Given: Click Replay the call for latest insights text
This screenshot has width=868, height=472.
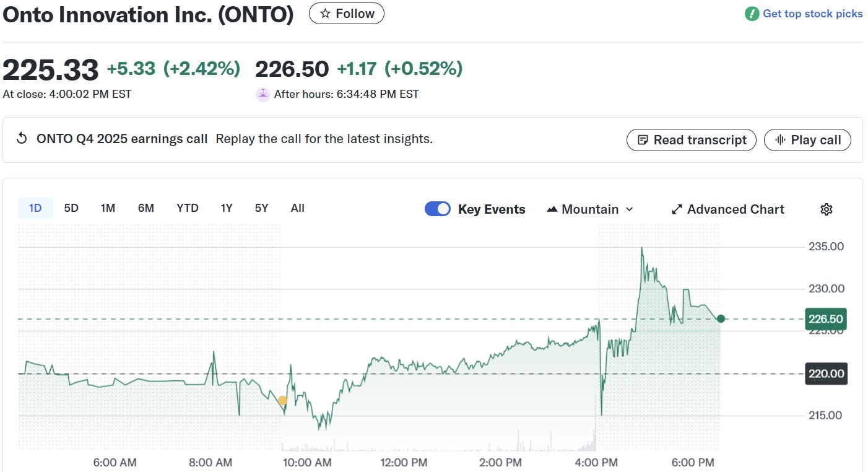Looking at the screenshot, I should point(324,139).
